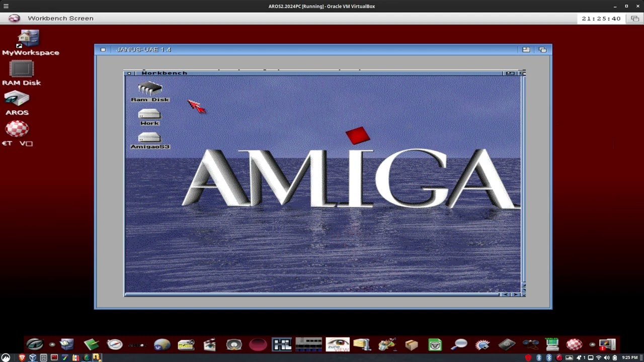
Task: Click the 21:25:40 clock on AROS title bar
Action: [x=601, y=19]
